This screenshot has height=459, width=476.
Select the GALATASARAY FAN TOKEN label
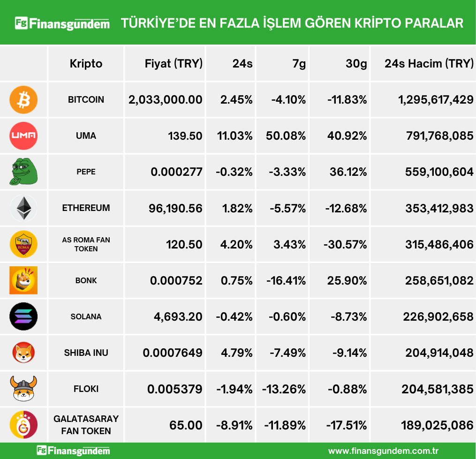tap(86, 425)
